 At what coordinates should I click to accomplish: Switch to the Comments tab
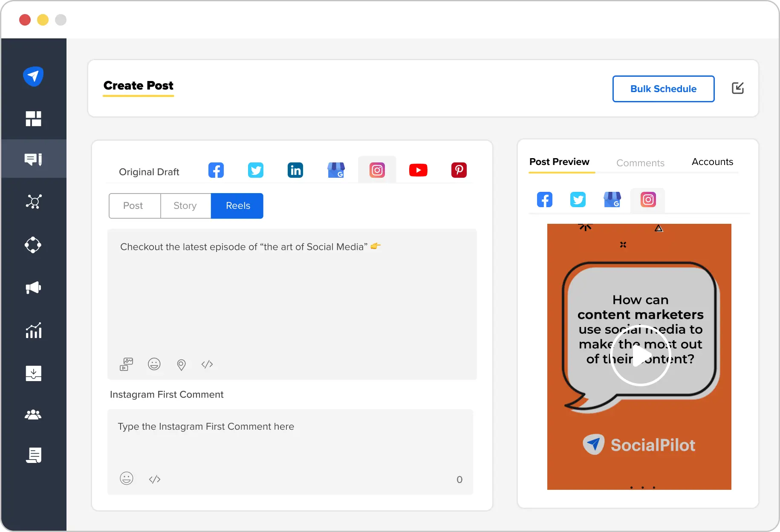[x=640, y=163]
